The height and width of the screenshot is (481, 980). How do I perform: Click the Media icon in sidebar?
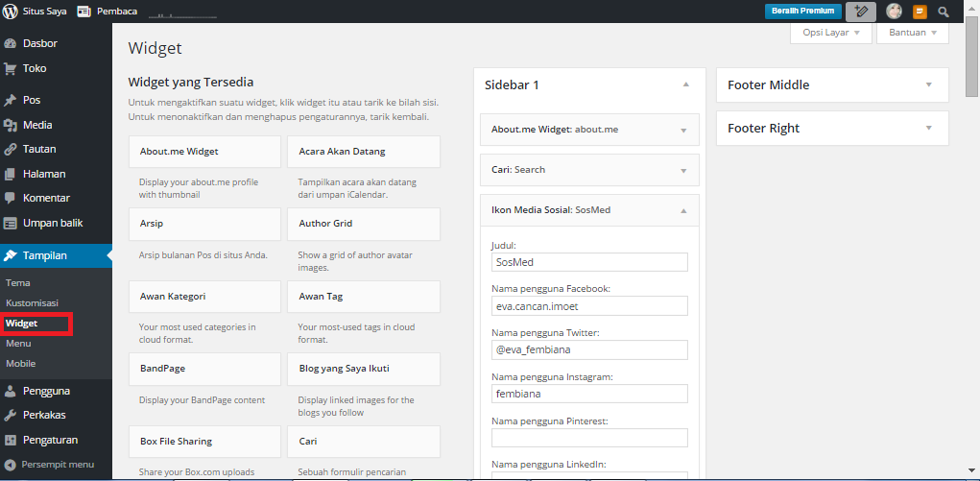click(11, 125)
